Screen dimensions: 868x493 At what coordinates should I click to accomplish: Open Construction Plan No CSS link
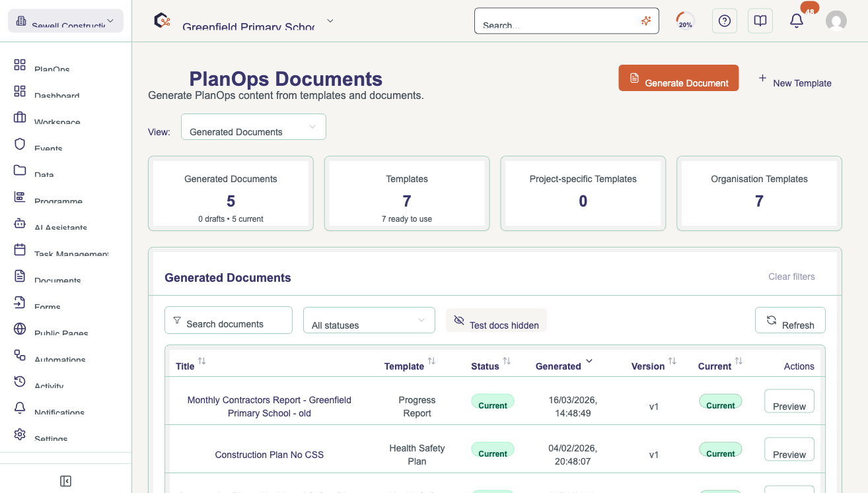click(x=270, y=455)
